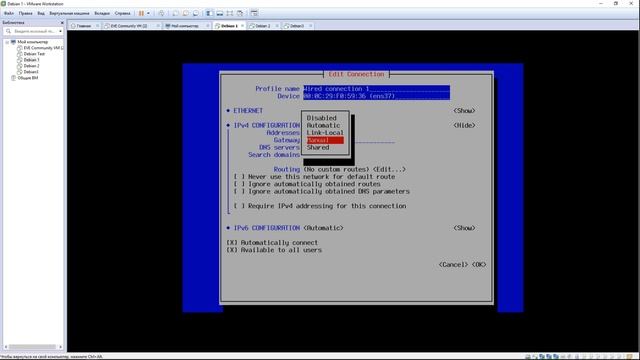Show the IPv6 CONFIGURATION section
Image resolution: width=640 pixels, height=360 pixels.
[464, 228]
